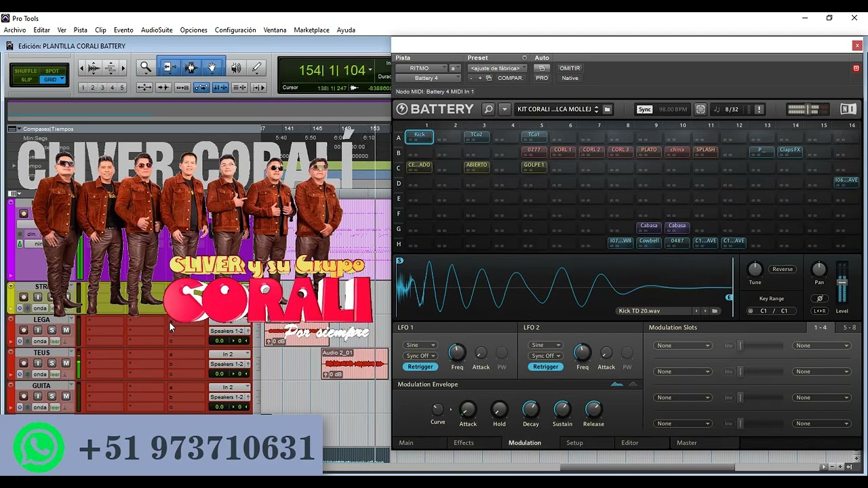Open LFO 2 Sine waveform dropdown
The width and height of the screenshot is (868, 488).
(545, 345)
